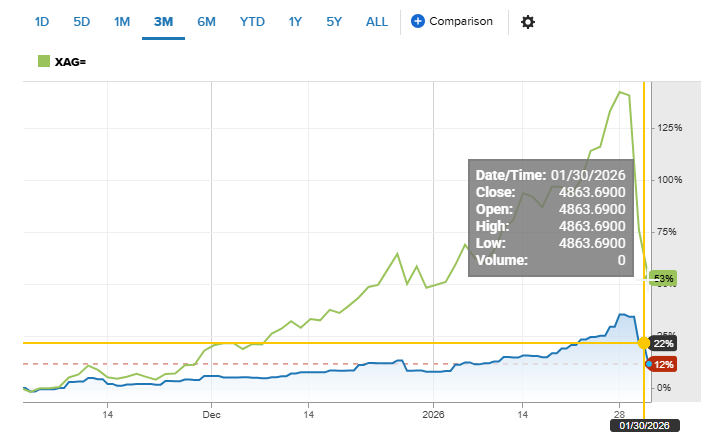Screen dimensions: 718x440
Task: Click the red 12% value badge
Action: (664, 364)
